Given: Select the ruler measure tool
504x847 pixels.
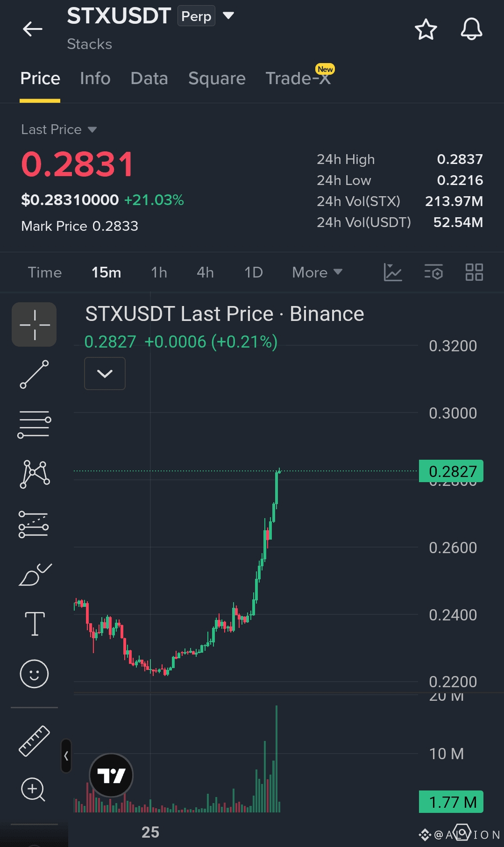Looking at the screenshot, I should (x=34, y=741).
